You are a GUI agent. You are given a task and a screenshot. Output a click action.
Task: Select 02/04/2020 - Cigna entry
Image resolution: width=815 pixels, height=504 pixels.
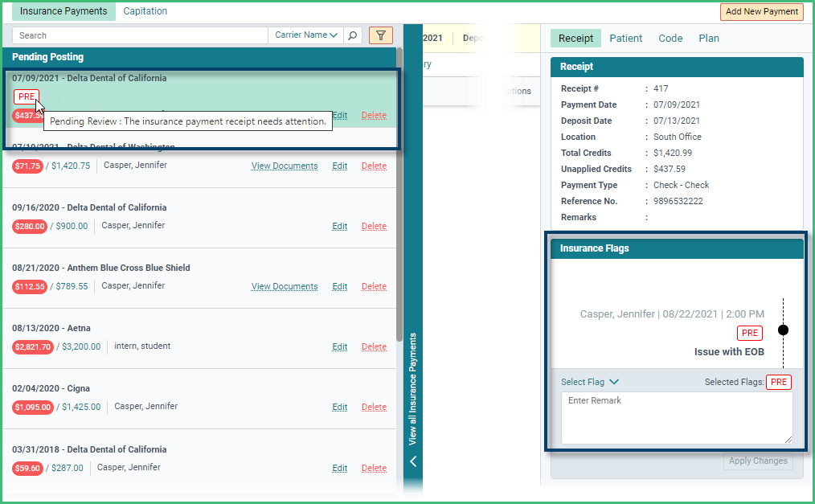click(x=51, y=388)
